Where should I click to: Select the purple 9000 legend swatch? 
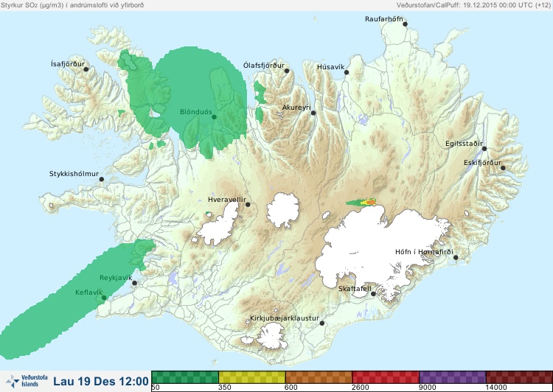[x=453, y=377]
